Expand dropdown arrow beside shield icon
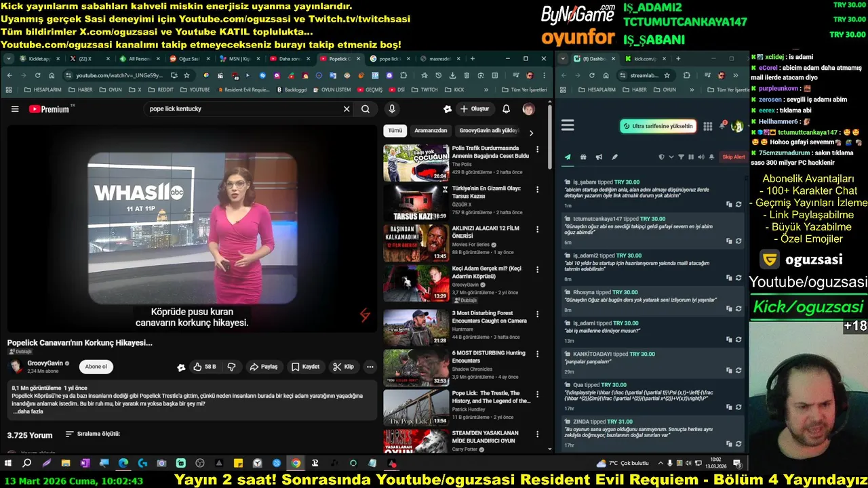This screenshot has height=488, width=868. click(671, 157)
